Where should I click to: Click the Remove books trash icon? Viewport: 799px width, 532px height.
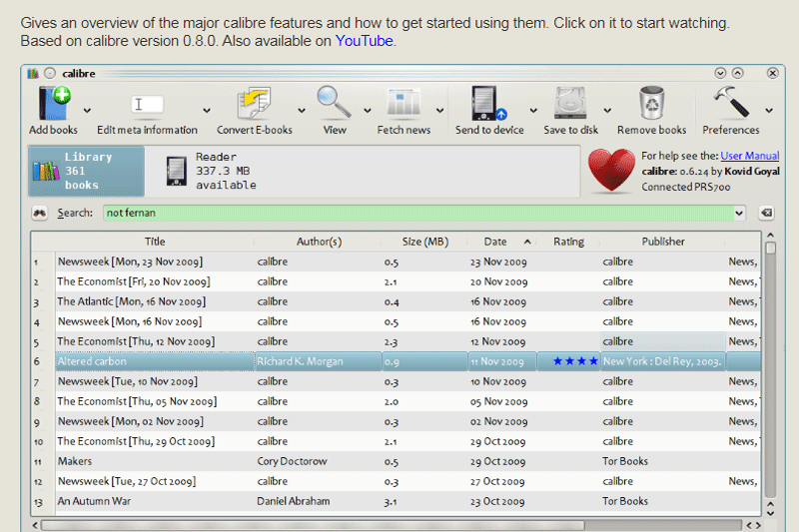651,105
